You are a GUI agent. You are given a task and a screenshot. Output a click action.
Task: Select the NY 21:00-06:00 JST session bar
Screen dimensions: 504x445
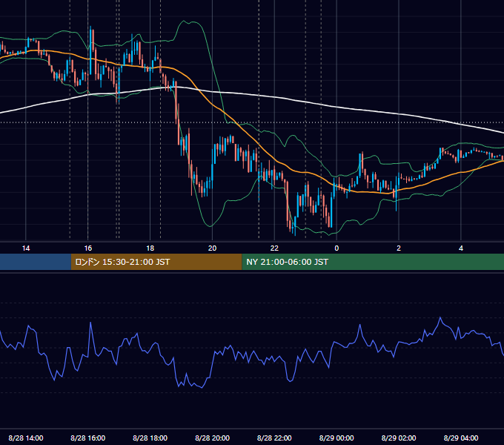(373, 262)
